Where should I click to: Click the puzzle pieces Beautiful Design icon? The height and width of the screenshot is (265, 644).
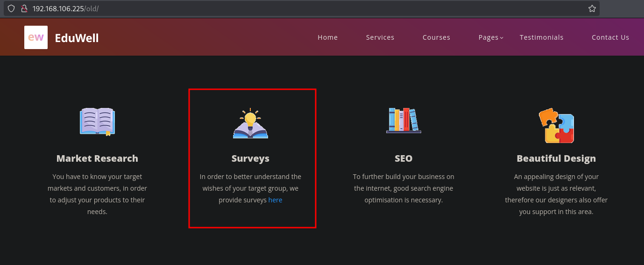[x=556, y=126]
